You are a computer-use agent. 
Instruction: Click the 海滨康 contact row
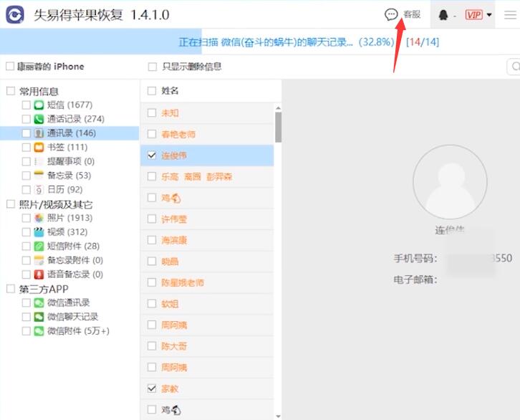207,240
